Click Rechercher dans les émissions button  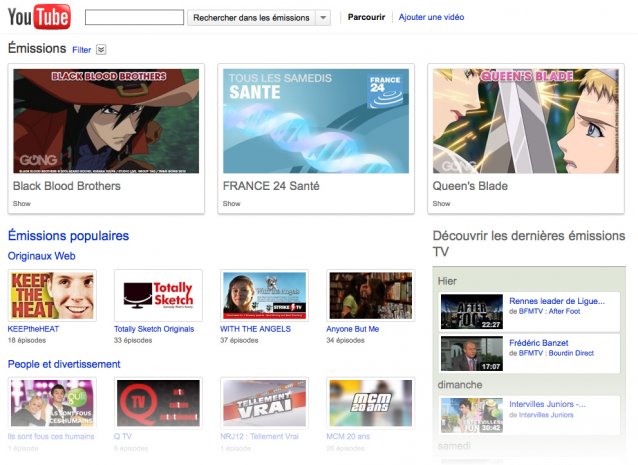point(251,18)
